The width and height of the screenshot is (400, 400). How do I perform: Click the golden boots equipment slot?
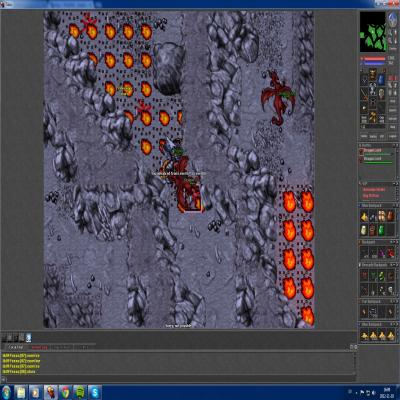(373, 116)
